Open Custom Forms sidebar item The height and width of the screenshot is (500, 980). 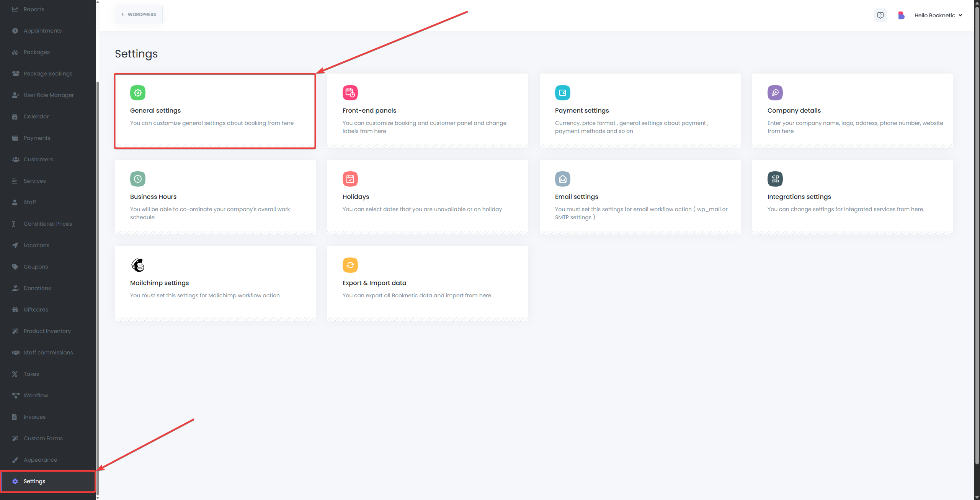tap(43, 438)
